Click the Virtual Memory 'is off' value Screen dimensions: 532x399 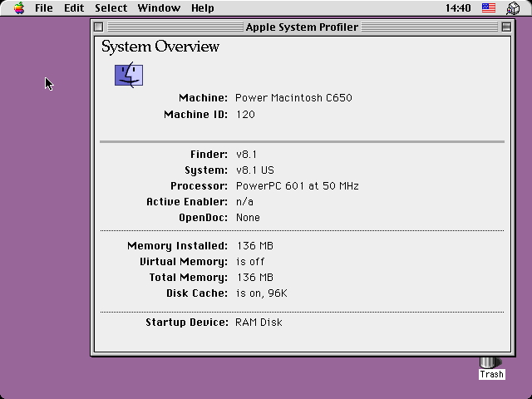[250, 262]
